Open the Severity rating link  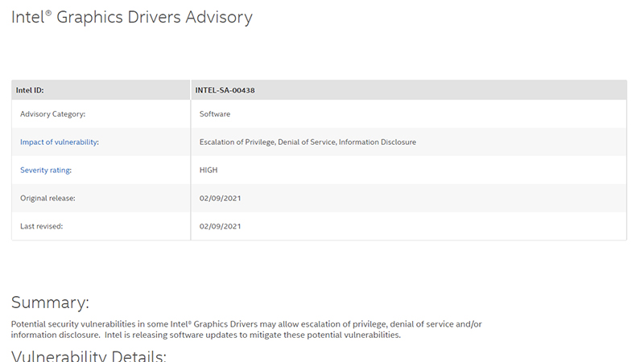tap(52, 170)
